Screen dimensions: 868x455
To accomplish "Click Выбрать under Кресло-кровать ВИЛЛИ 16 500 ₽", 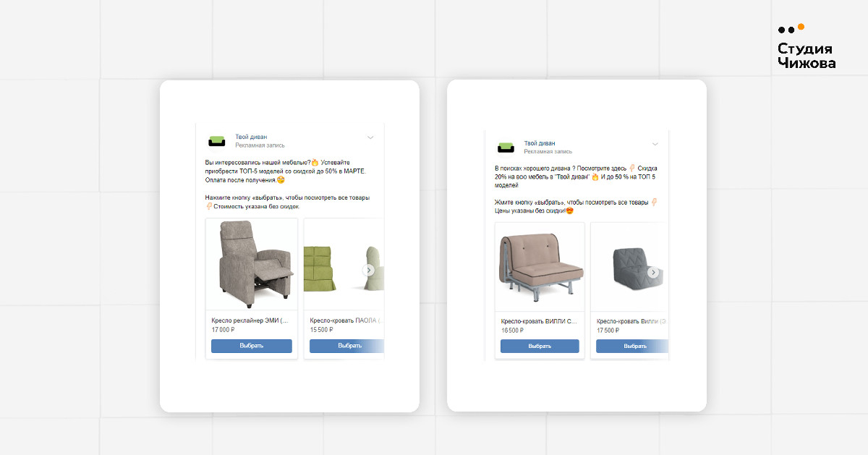I will click(x=540, y=346).
